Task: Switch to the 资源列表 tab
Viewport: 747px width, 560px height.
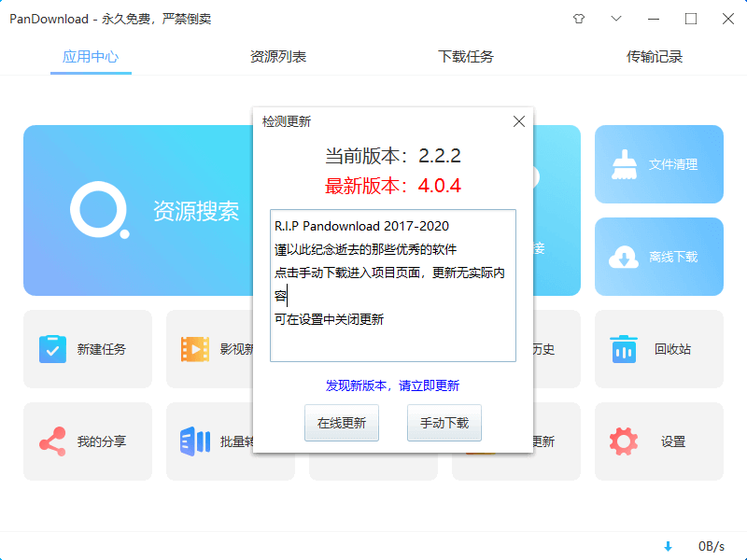Action: pyautogui.click(x=278, y=57)
